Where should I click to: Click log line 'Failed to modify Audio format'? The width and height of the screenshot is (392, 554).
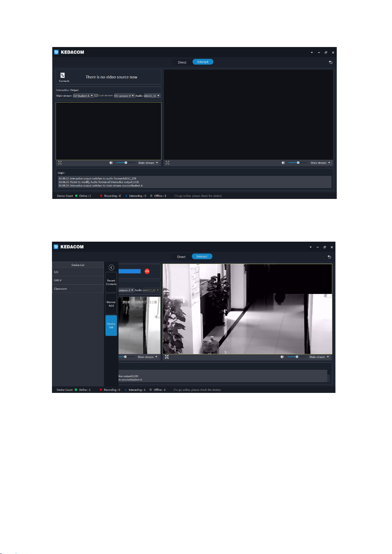[99, 182]
